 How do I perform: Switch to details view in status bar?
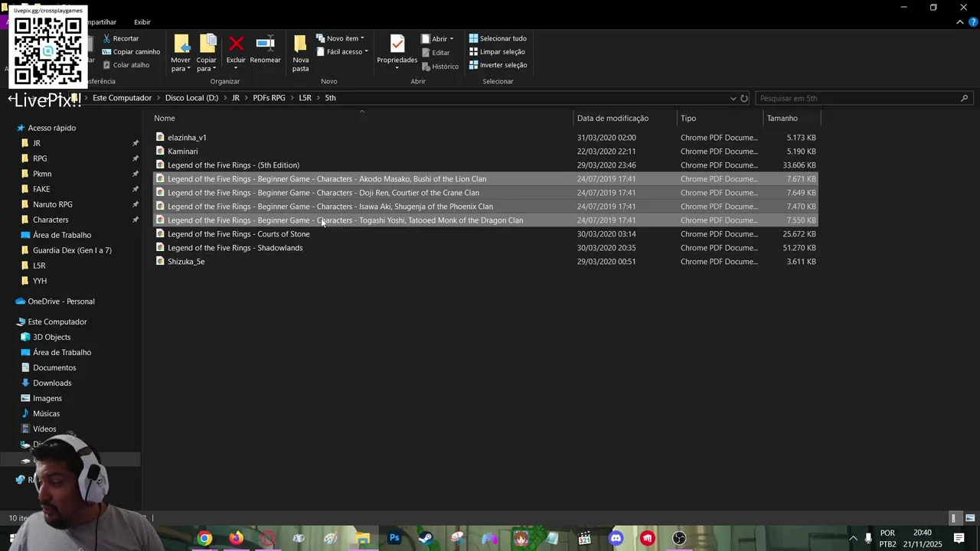click(954, 518)
